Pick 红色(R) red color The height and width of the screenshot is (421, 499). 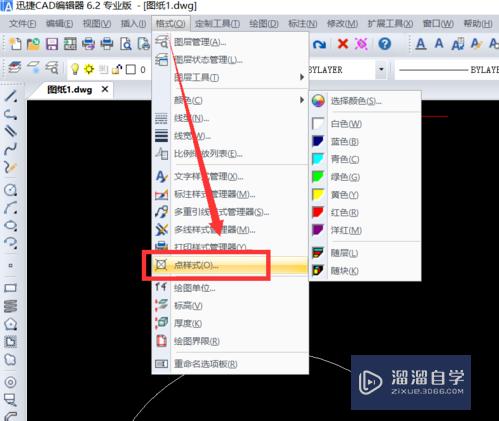tap(365, 212)
